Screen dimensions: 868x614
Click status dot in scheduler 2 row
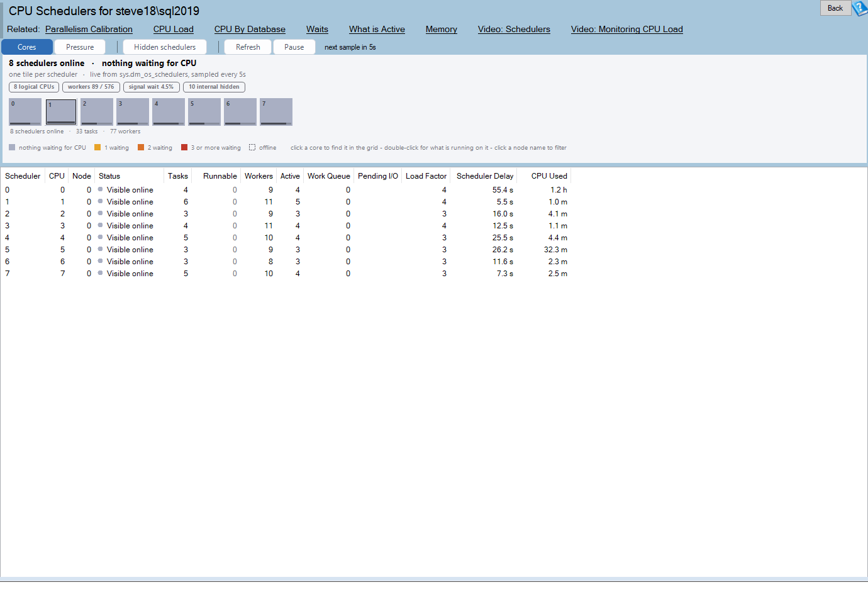(x=101, y=213)
